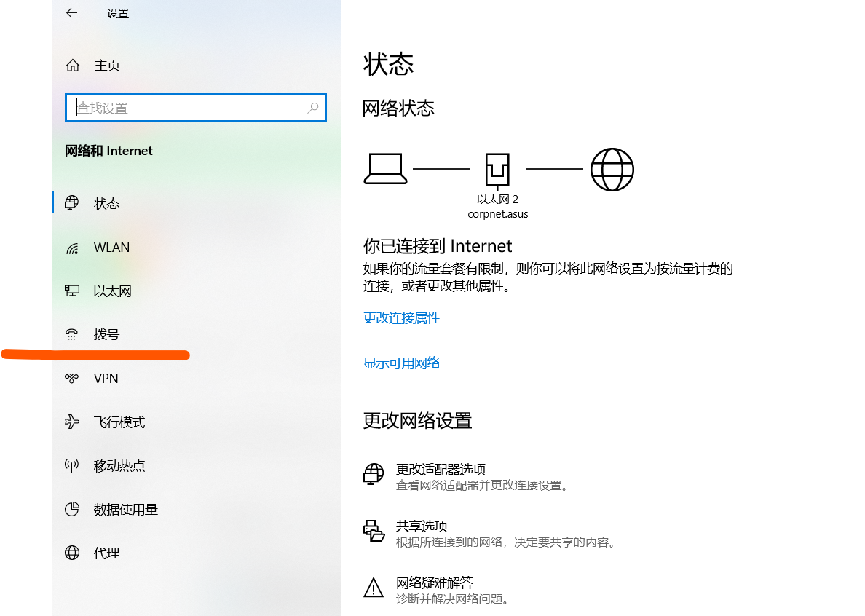This screenshot has height=616, width=865.
Task: Click the 网络疑难解答 warning icon
Action: click(x=374, y=588)
